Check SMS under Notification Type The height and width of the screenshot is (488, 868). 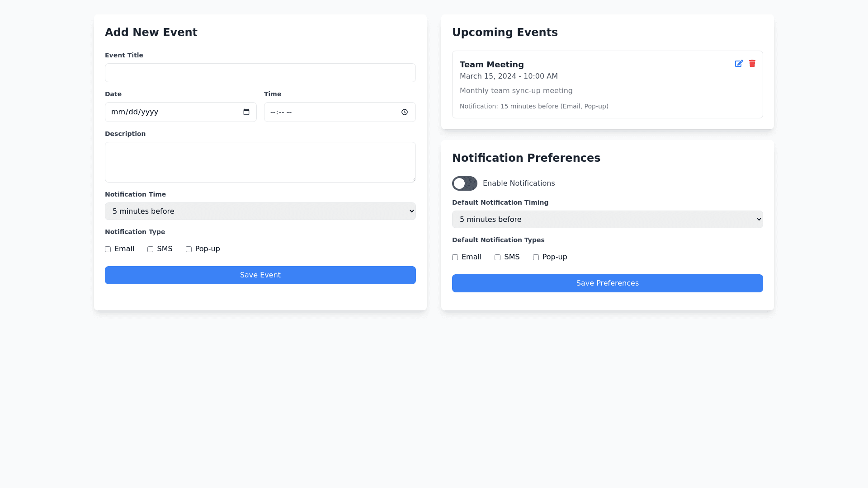[151, 249]
